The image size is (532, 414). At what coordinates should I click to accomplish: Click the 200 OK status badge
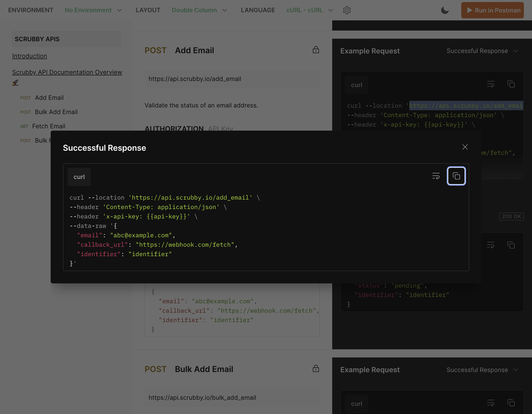[511, 216]
